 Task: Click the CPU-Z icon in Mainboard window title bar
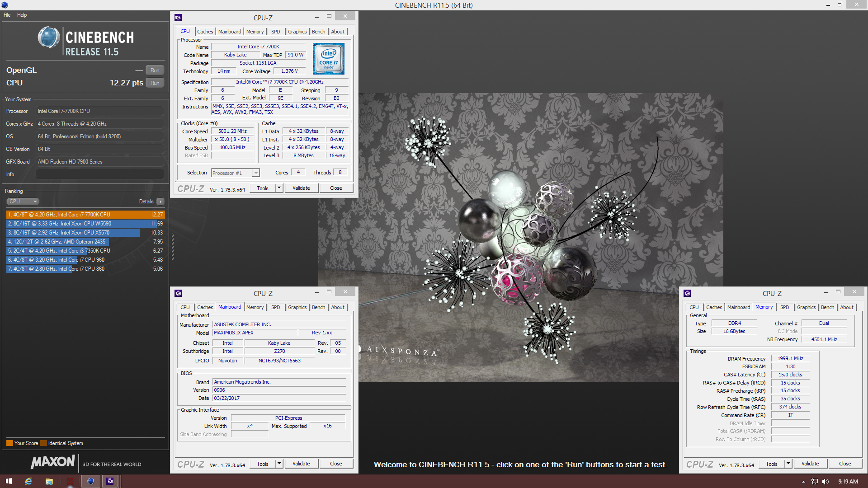pos(178,293)
